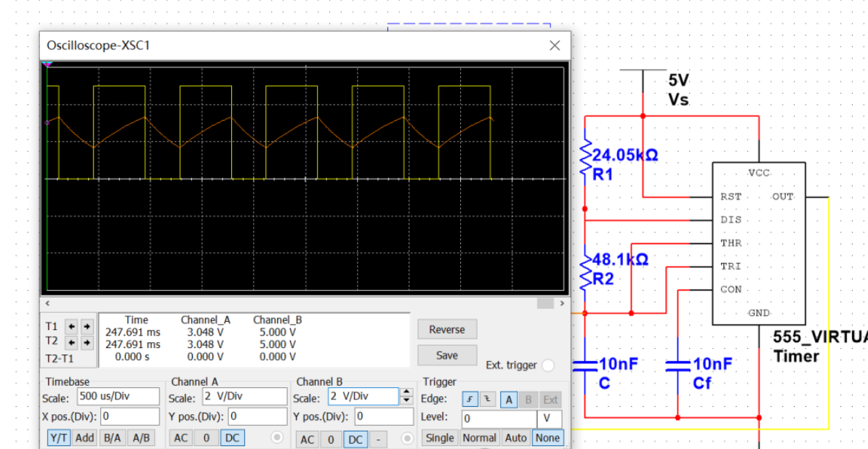The image size is (868, 449).
Task: Set trigger mode to Auto
Action: tap(515, 438)
